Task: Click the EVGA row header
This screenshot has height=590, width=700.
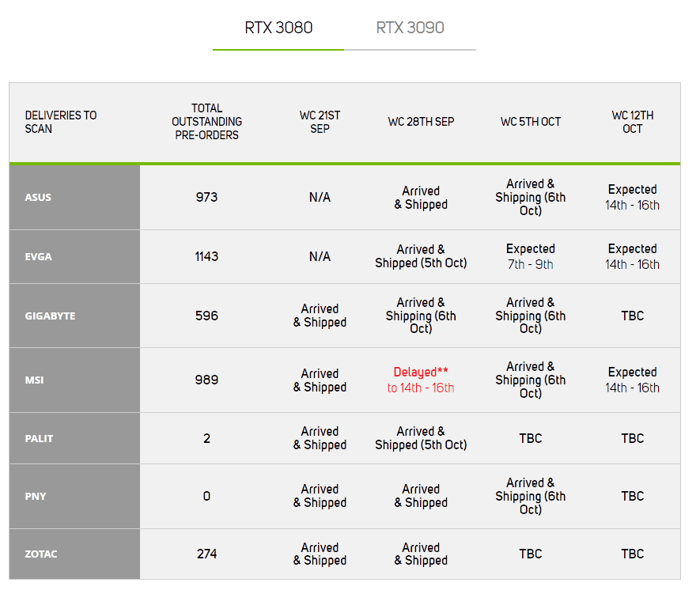Action: (74, 256)
